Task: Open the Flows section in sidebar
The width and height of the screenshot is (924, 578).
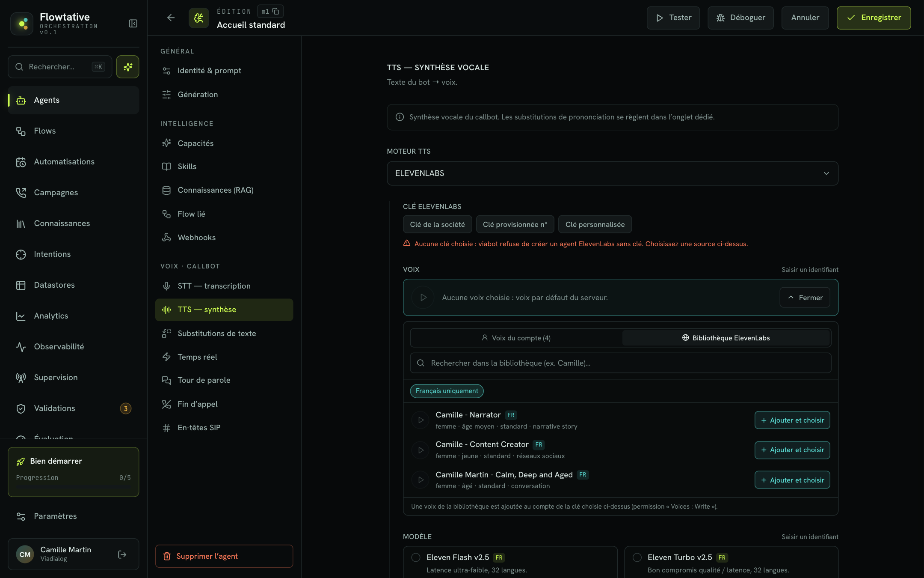Action: pos(74,131)
